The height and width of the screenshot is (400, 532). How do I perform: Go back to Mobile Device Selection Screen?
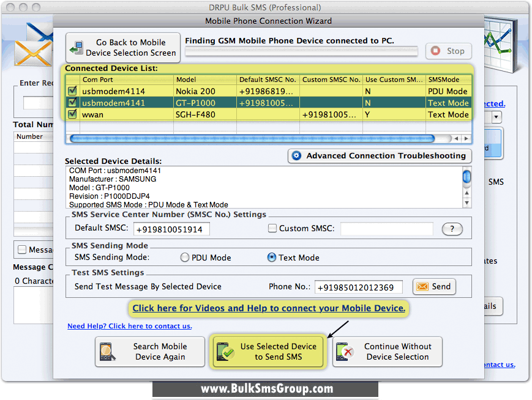pyautogui.click(x=123, y=48)
